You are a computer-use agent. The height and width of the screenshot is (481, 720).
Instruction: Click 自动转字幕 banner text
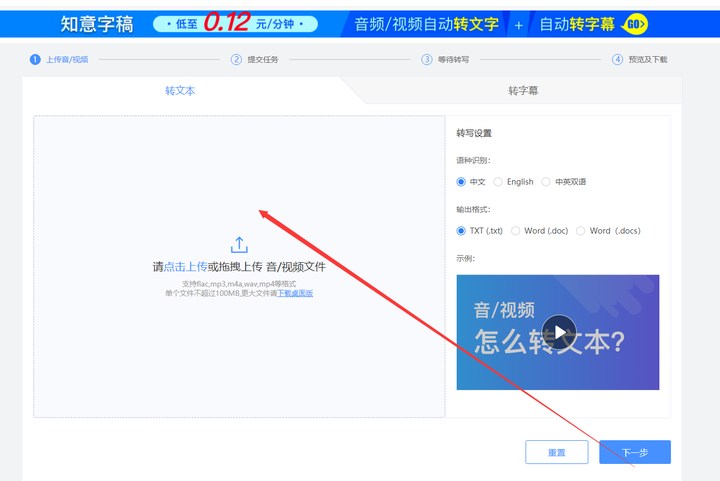tap(577, 24)
